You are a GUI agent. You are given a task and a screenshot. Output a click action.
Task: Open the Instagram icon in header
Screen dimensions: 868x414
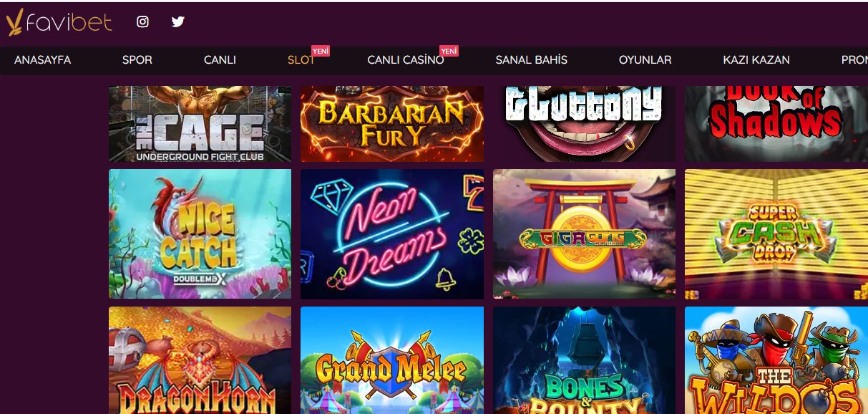pos(142,21)
